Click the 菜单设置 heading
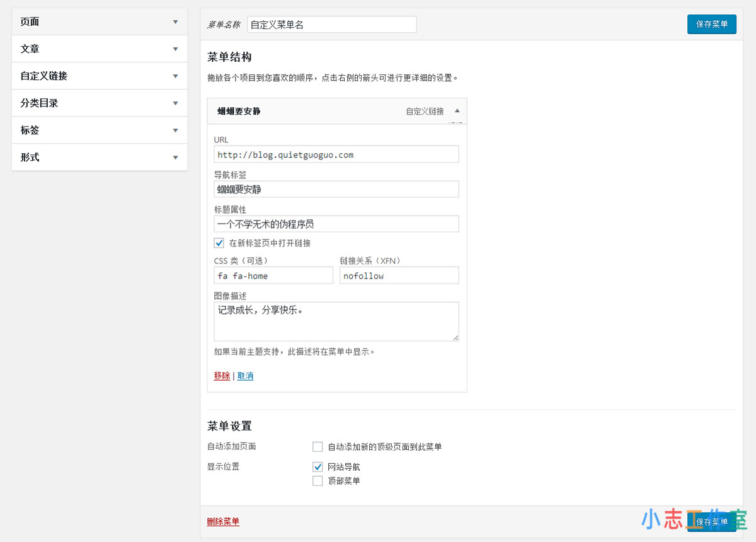Viewport: 756px width, 542px height. tap(229, 426)
